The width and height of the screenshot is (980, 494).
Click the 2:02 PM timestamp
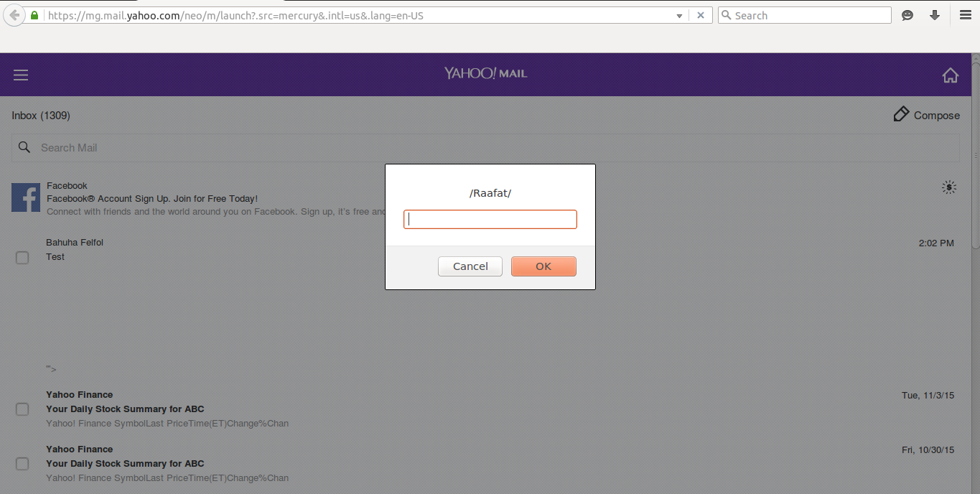coord(936,243)
